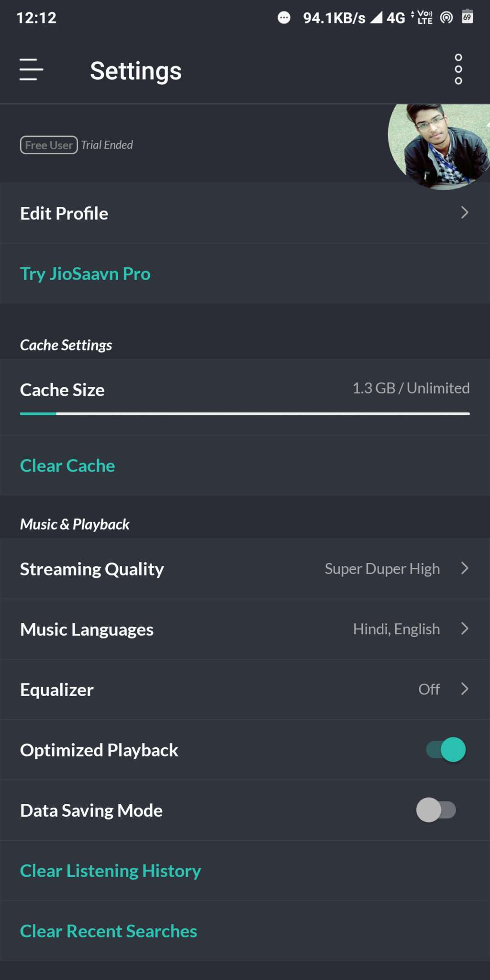Viewport: 490px width, 980px height.
Task: Open the Equalizer settings row
Action: [x=244, y=689]
